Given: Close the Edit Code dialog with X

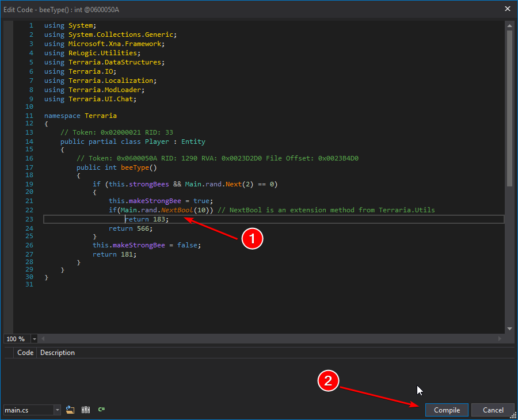Looking at the screenshot, I should tap(508, 9).
